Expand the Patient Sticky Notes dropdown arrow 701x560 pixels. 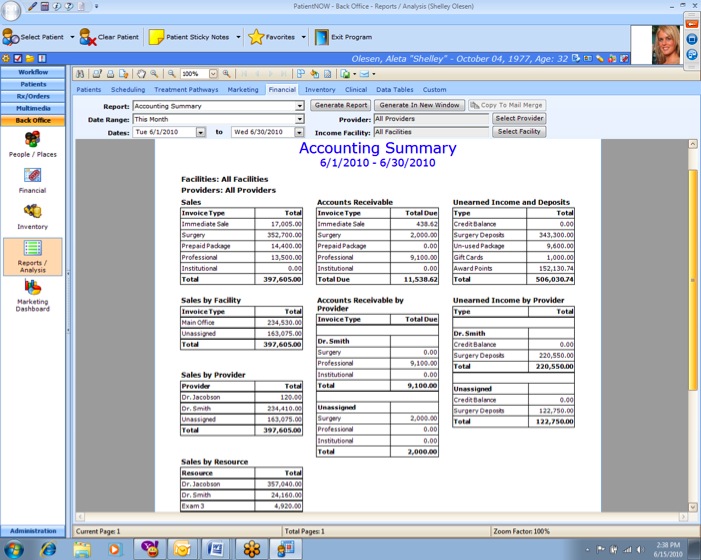coord(238,37)
